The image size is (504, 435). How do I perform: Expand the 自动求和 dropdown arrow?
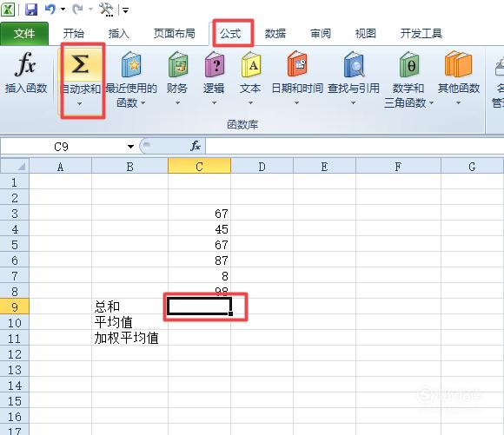(x=79, y=104)
